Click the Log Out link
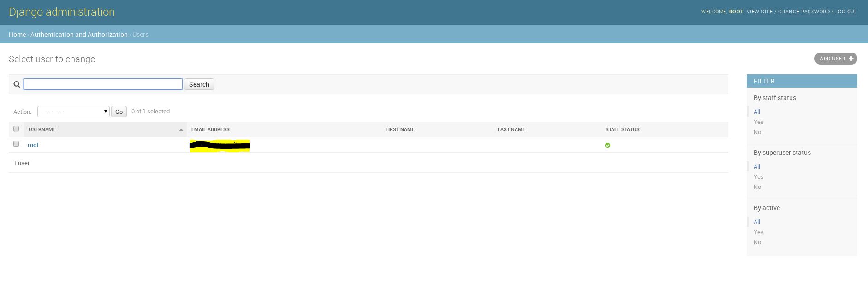The image size is (868, 288). (846, 12)
